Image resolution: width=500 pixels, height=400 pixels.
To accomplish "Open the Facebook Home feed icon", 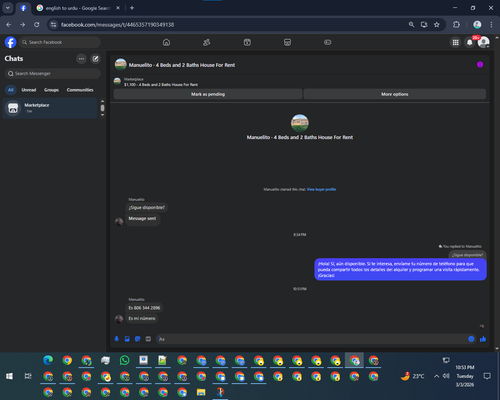I will 166,42.
